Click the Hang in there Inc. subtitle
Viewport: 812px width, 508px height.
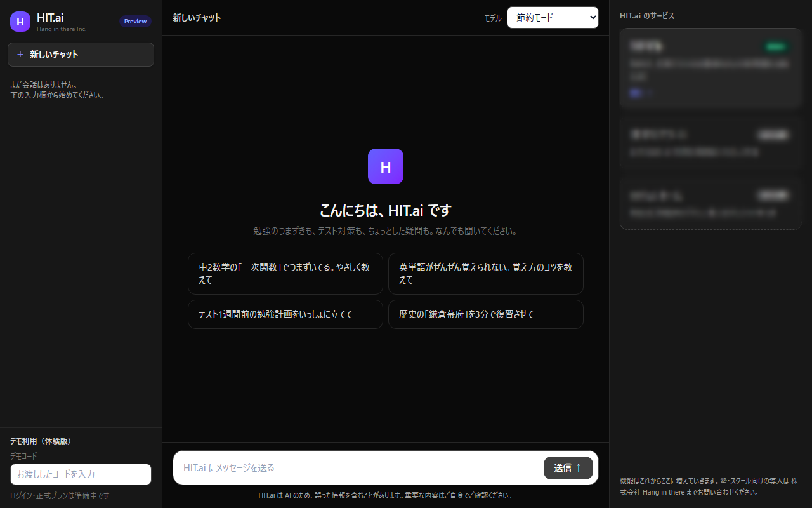point(62,29)
